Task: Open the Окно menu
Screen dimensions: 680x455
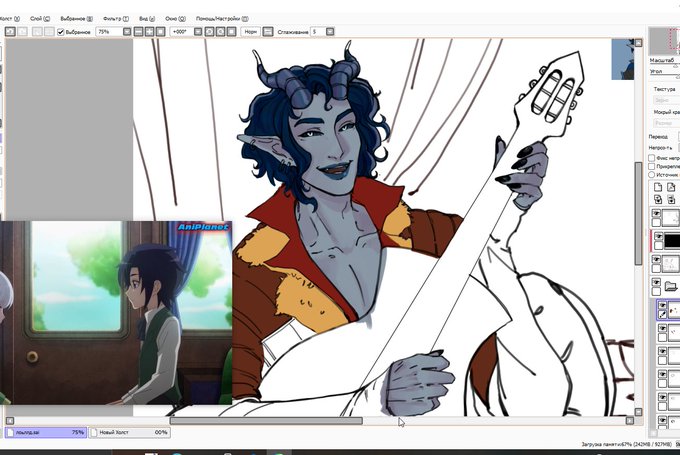Action: pyautogui.click(x=175, y=19)
